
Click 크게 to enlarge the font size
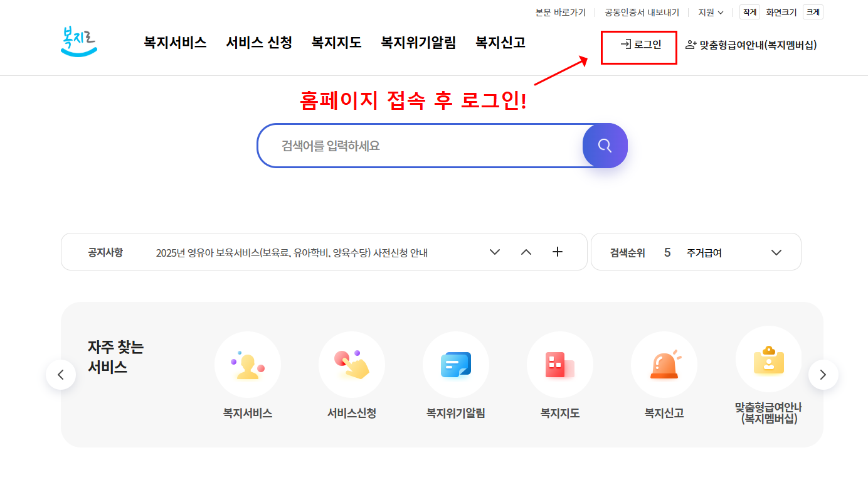(x=812, y=11)
